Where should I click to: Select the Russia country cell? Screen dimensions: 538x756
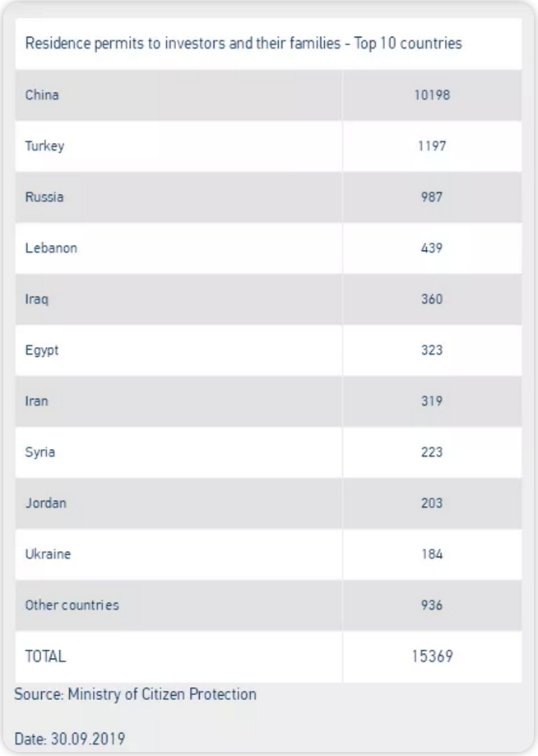(x=44, y=197)
